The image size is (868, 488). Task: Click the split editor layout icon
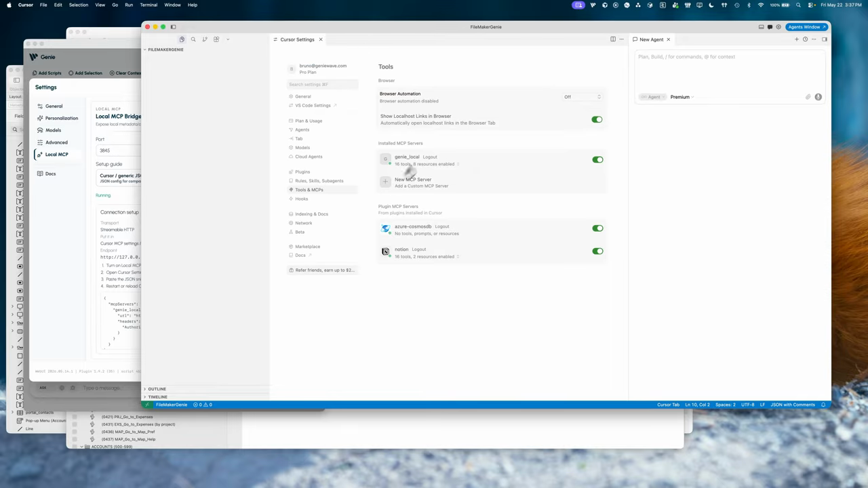pyautogui.click(x=613, y=39)
